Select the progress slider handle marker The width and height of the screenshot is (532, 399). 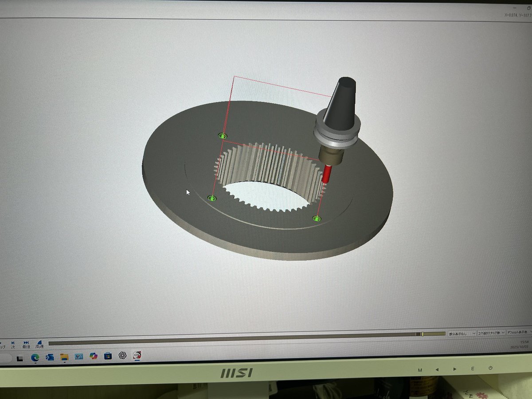coord(422,334)
